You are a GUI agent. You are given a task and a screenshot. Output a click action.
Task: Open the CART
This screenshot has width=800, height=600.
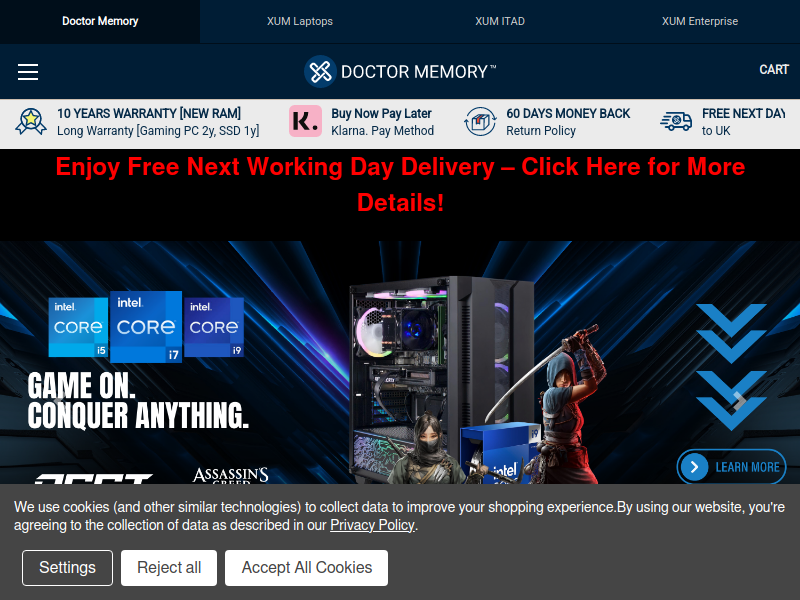pos(774,70)
